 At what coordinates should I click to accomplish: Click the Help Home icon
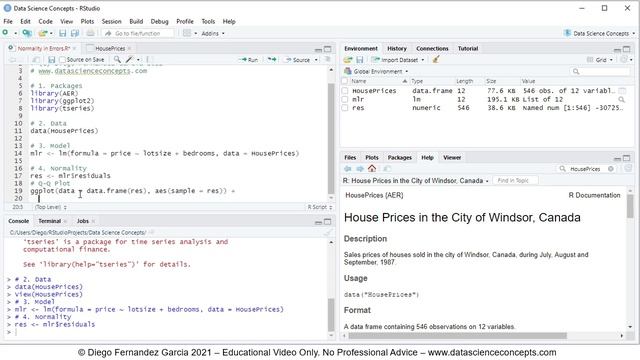tap(372, 168)
